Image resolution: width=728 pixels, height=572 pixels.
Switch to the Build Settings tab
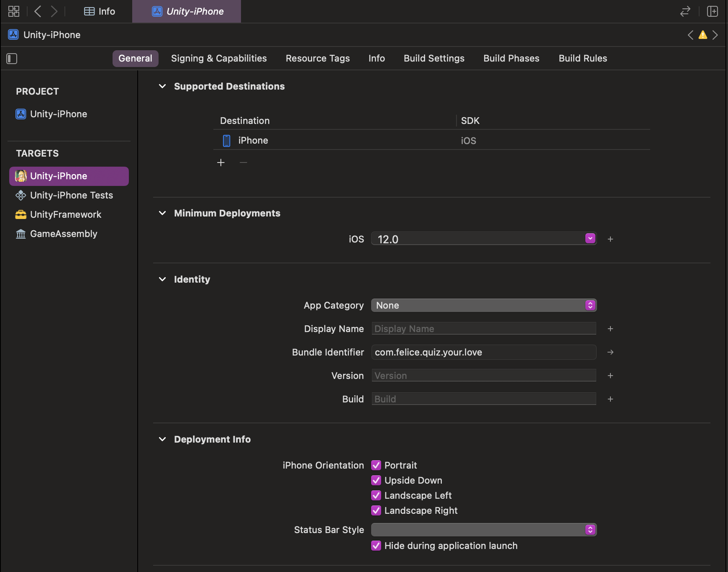[434, 58]
